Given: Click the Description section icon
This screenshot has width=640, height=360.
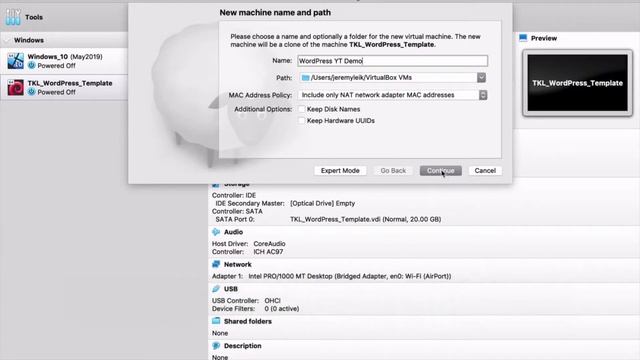Looking at the screenshot, I should 216,346.
